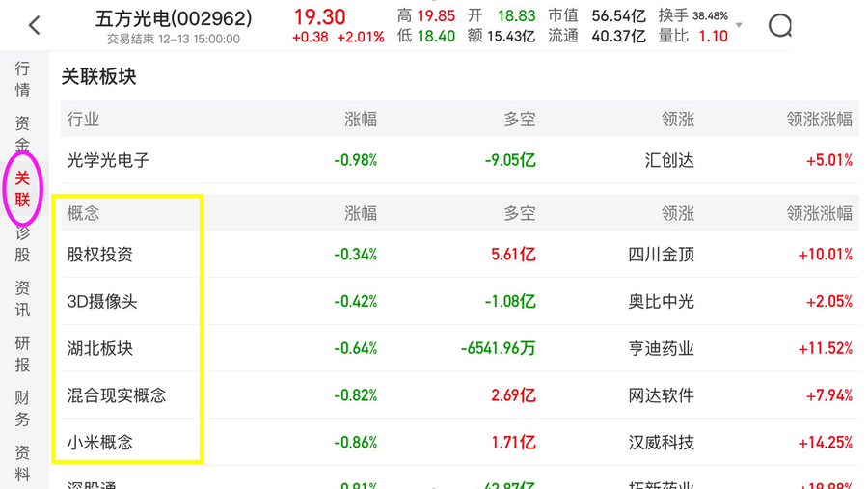Go back using the left arrow icon
This screenshot has width=868, height=489.
[35, 25]
